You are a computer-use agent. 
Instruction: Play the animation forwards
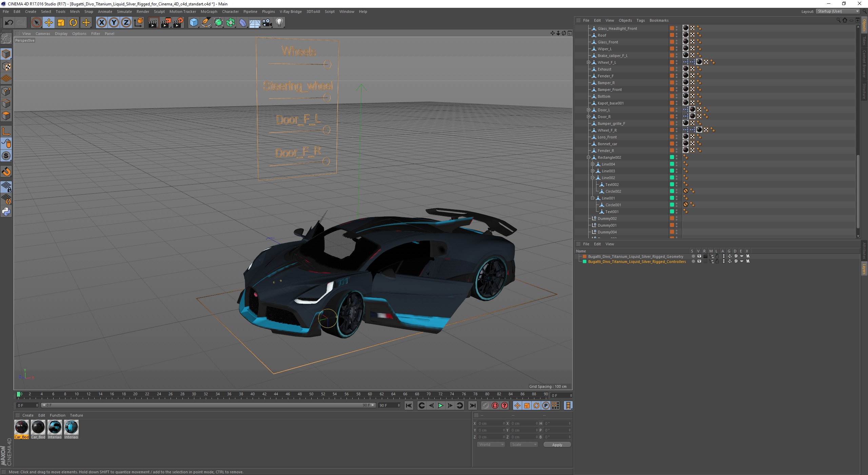(440, 405)
